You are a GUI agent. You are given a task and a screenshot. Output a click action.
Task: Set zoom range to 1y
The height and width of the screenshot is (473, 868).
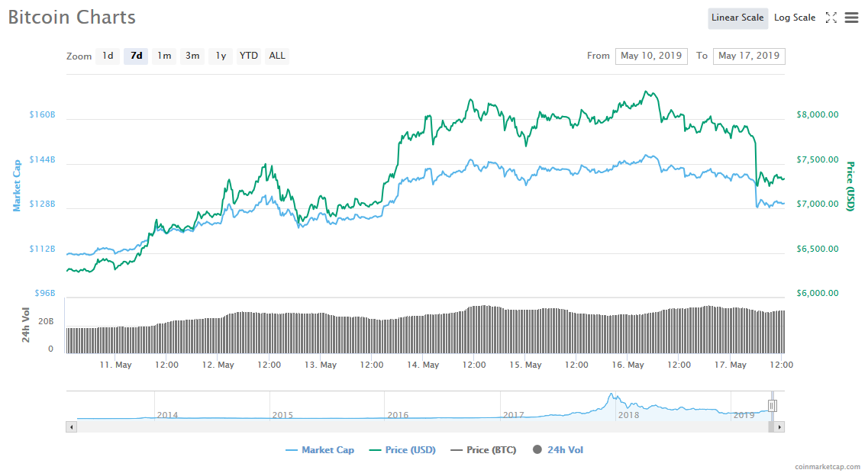(x=221, y=56)
